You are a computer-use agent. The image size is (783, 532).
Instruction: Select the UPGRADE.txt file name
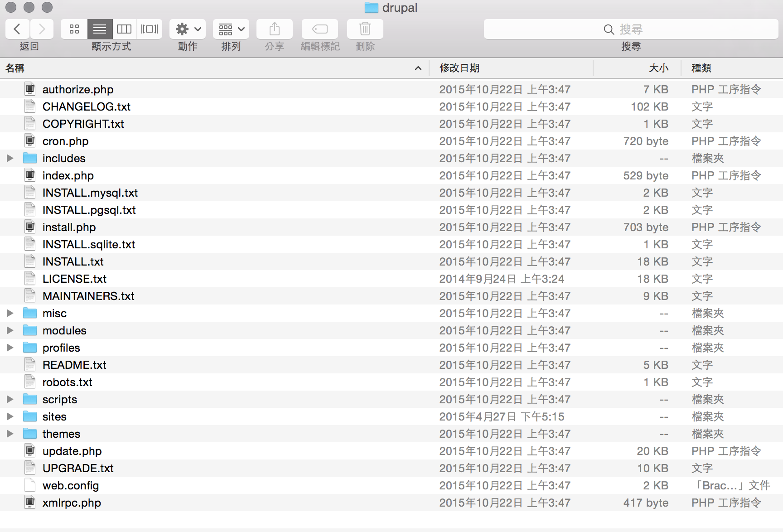click(x=78, y=468)
